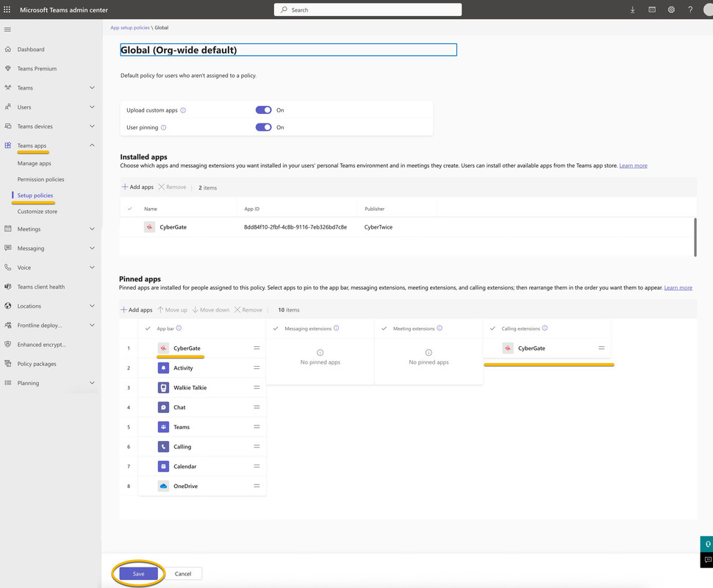Click Add apps under Installed apps
The width and height of the screenshot is (713, 588).
[x=137, y=187]
